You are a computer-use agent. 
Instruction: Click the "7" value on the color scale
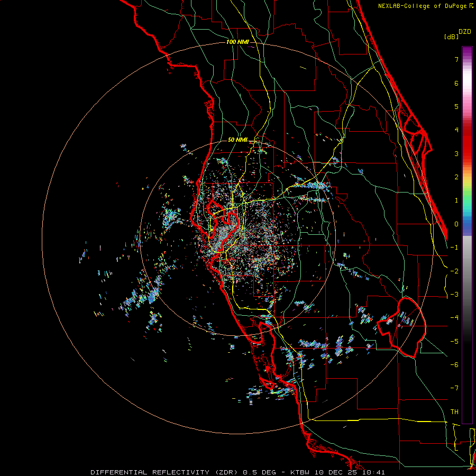(456, 59)
